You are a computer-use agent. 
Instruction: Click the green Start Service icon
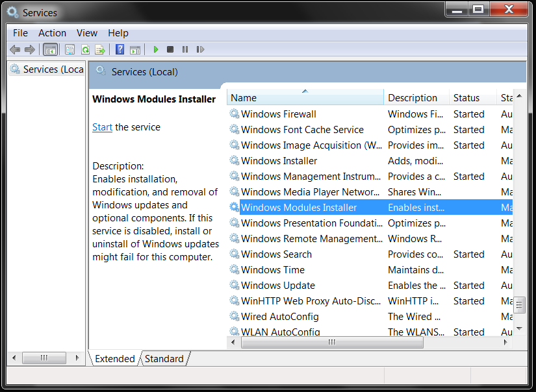click(x=155, y=49)
